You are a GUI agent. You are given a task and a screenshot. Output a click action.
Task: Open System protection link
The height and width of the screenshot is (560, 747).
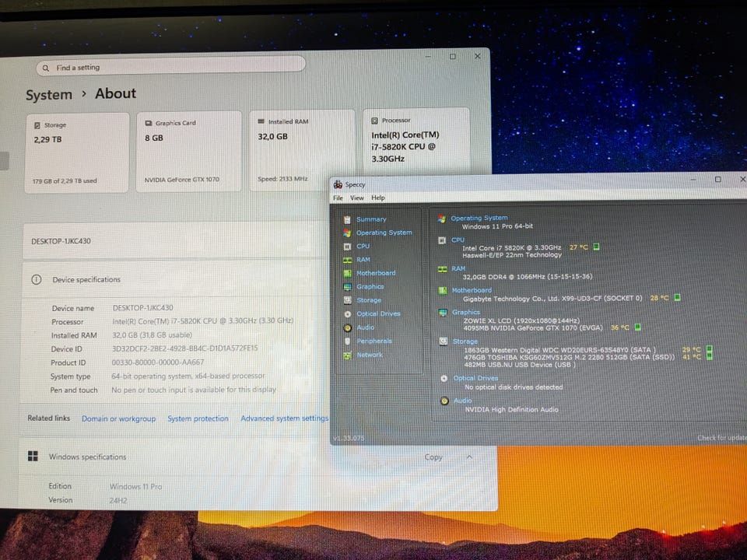click(x=198, y=418)
